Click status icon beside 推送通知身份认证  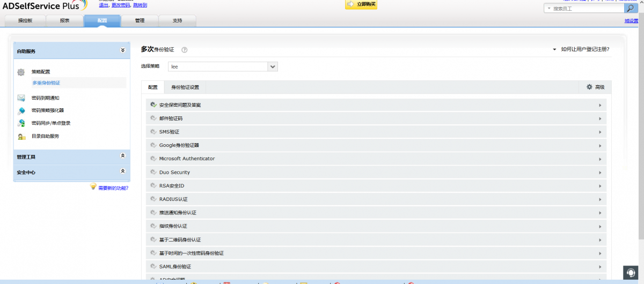click(153, 213)
